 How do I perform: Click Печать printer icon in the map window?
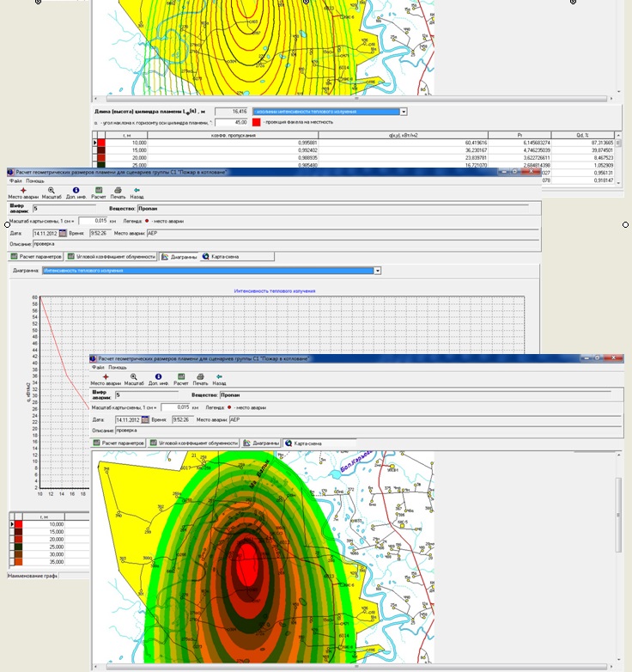[201, 376]
